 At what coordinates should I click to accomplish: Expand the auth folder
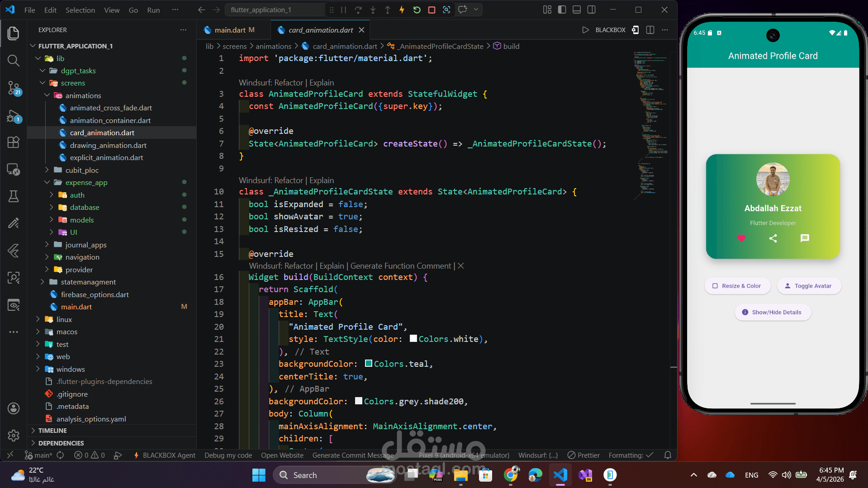click(52, 195)
